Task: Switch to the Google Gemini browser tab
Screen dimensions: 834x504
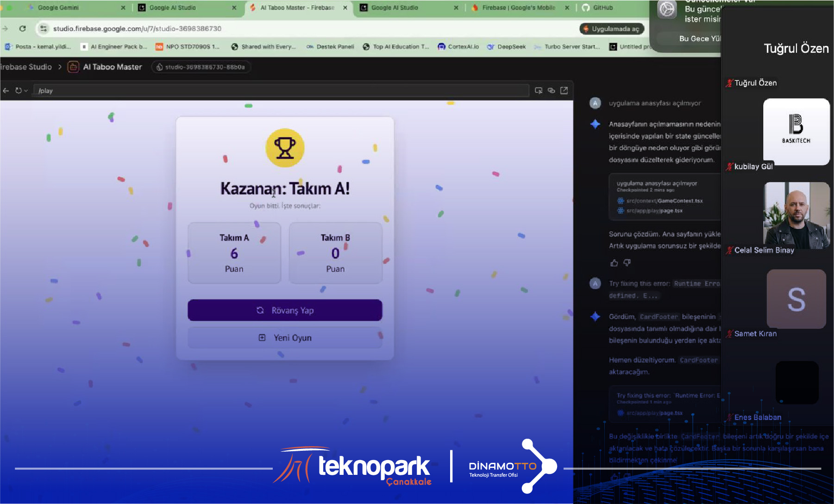Action: tap(58, 8)
